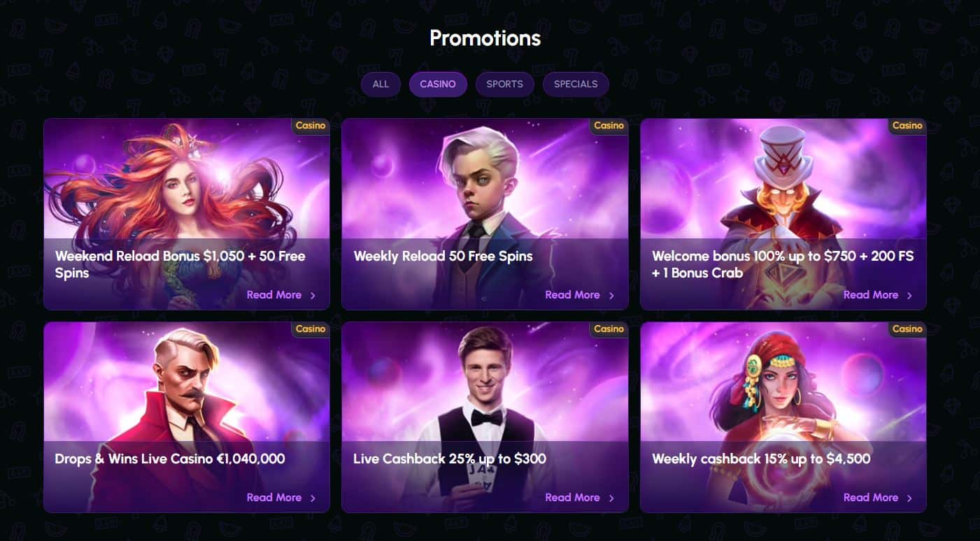Read More on Live Cashback 25%
Image resolution: width=980 pixels, height=541 pixels.
pos(579,498)
